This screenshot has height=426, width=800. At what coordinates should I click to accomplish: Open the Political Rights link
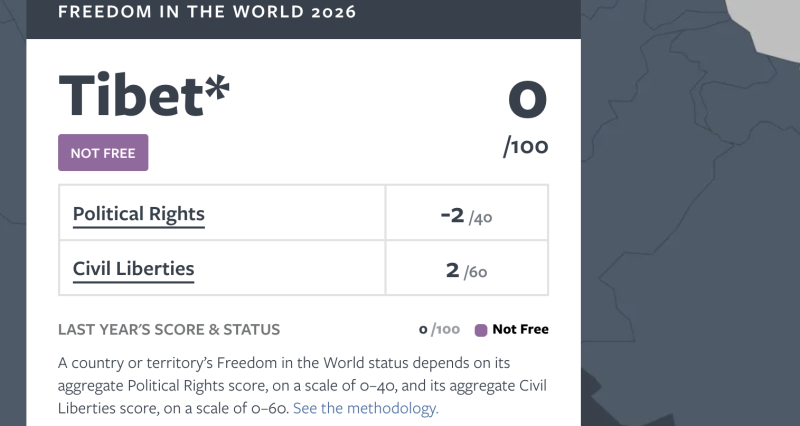pyautogui.click(x=139, y=213)
